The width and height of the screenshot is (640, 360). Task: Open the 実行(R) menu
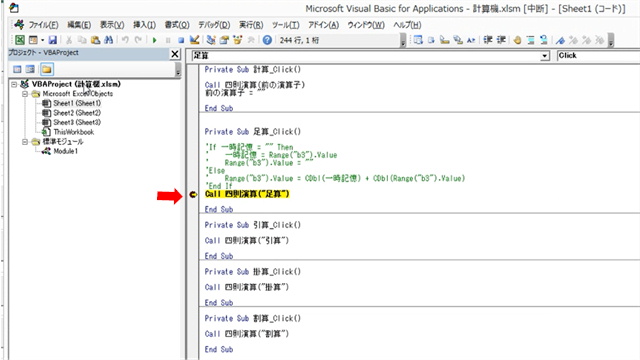(x=251, y=25)
